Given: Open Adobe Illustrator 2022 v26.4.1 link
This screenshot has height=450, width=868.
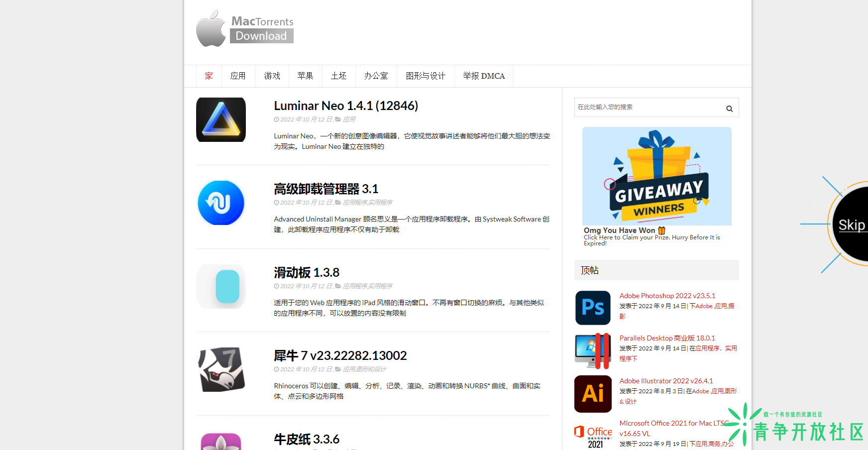Looking at the screenshot, I should click(x=666, y=381).
